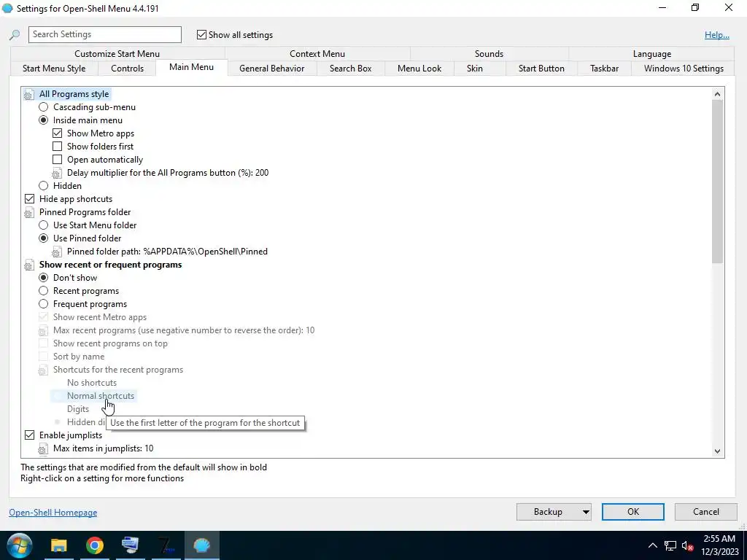Select Inside main menu radio option

click(43, 120)
